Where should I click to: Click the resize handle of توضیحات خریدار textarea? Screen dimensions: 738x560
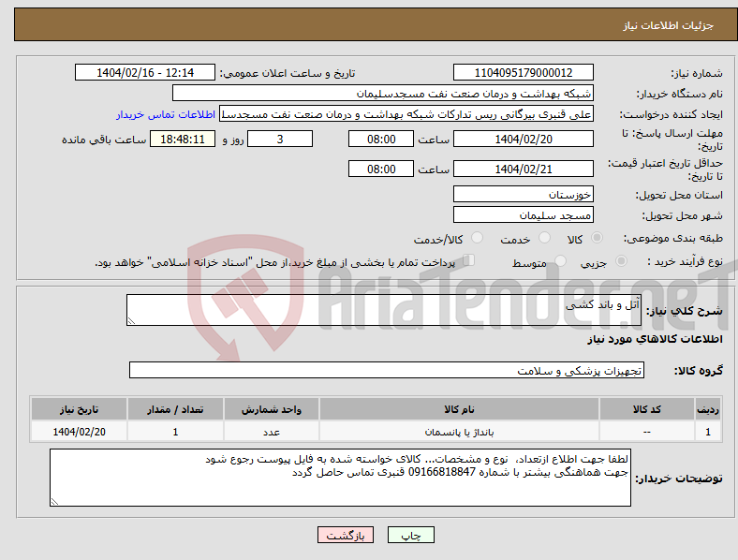54,502
